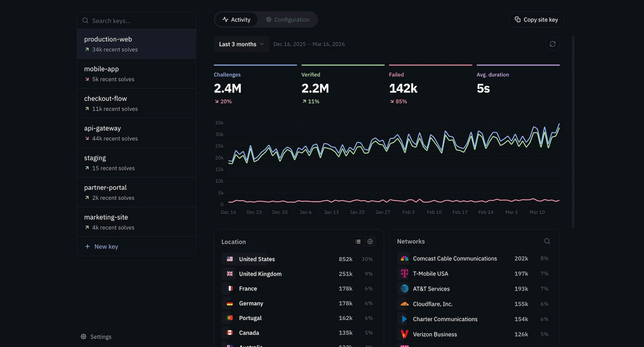
Task: Click the main panel vertical scrollbar
Action: point(573,132)
